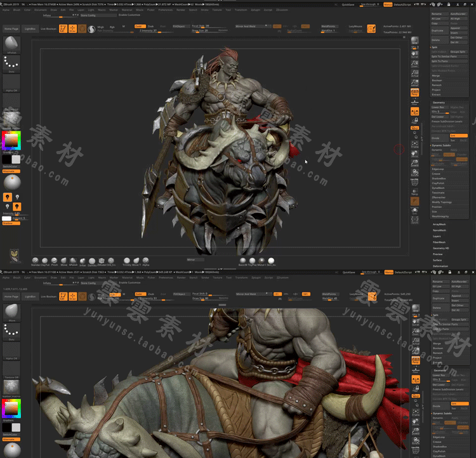Click Floor grid icon in bottom window

click(x=416, y=370)
